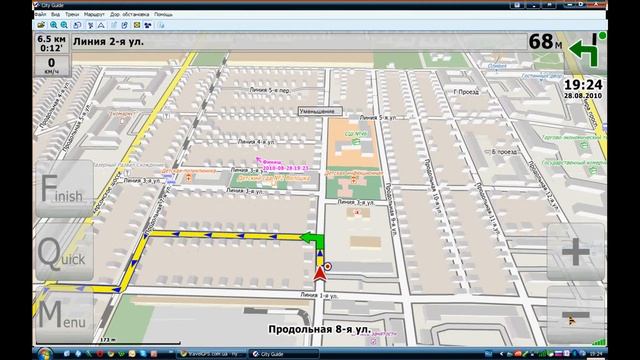Open the Дор. обстановка menu
This screenshot has width=640, height=360.
tap(129, 14)
